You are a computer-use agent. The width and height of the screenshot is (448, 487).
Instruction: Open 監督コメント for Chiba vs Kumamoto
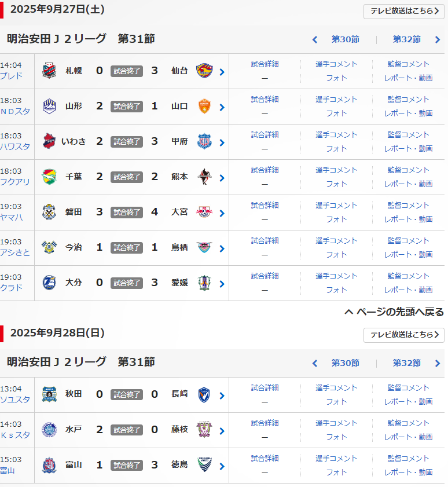[409, 170]
